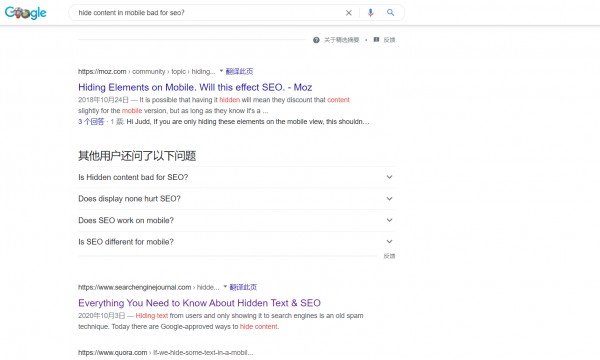The width and height of the screenshot is (600, 360).
Task: Open "Hiding Elements on Mobile" Moz result
Action: point(195,87)
